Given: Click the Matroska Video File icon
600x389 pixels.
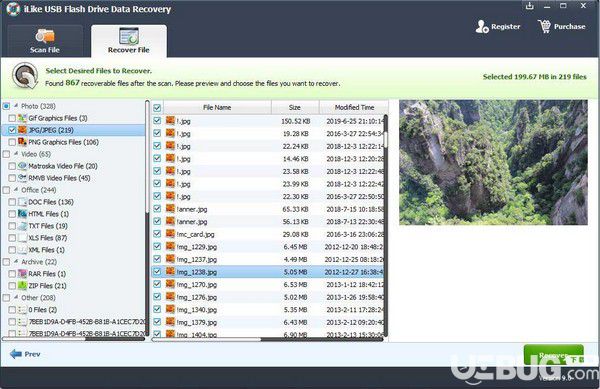Looking at the screenshot, I should point(23,166).
